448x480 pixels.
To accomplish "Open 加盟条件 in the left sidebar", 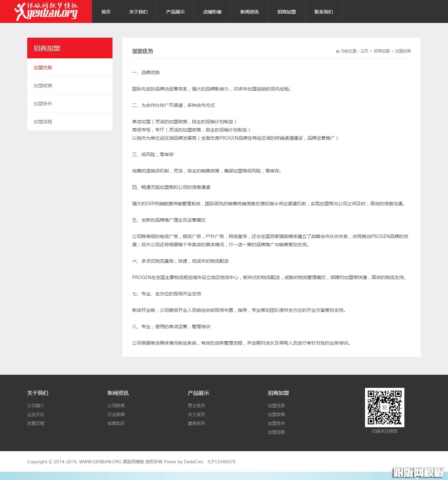I will click(x=43, y=104).
